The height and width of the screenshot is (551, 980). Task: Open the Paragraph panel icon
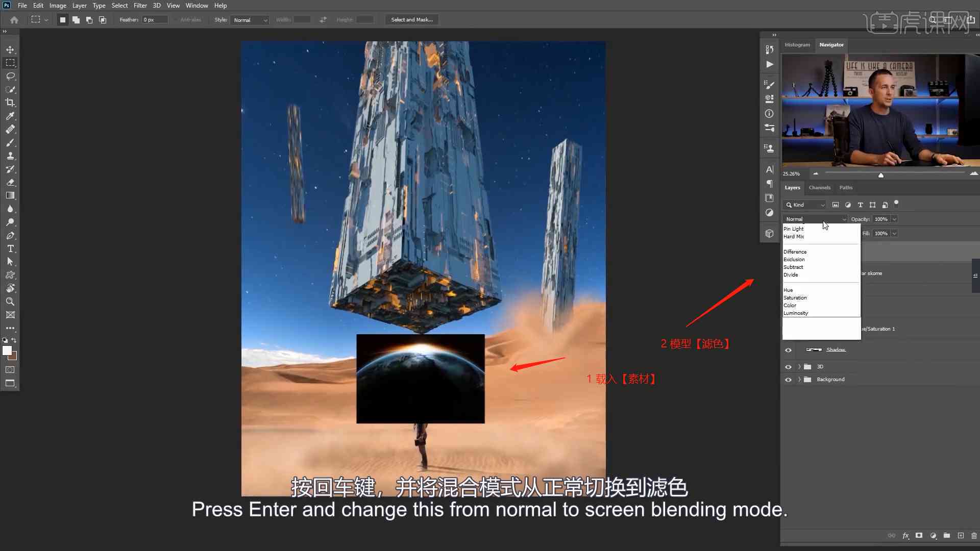click(769, 184)
